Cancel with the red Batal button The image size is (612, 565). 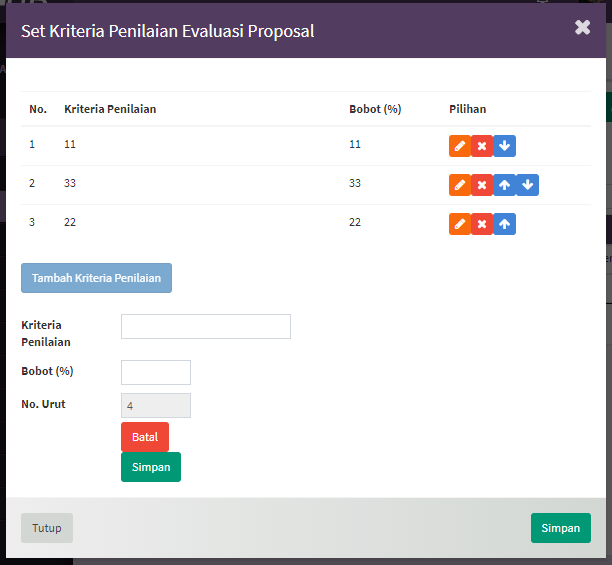[x=145, y=437]
